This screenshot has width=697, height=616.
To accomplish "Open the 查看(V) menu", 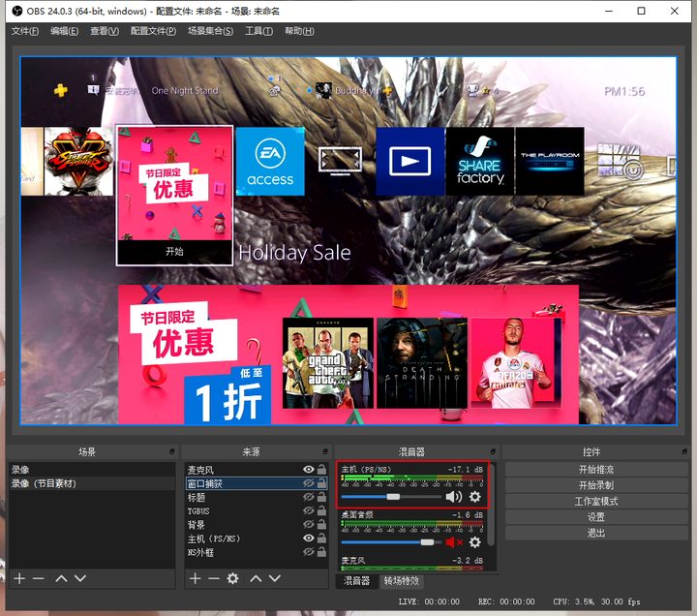I will click(x=105, y=31).
